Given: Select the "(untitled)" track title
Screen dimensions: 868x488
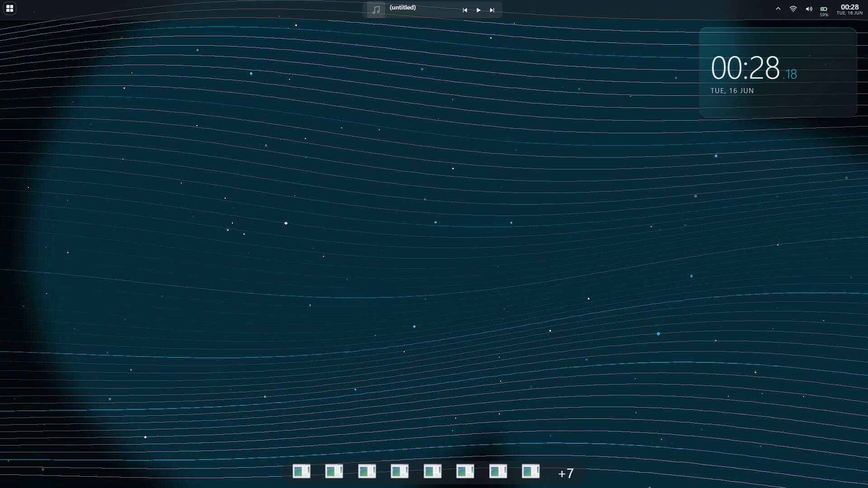Looking at the screenshot, I should pos(402,7).
